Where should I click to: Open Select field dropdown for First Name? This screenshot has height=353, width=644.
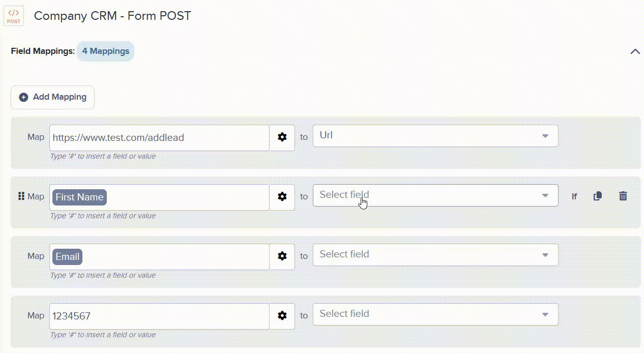pos(435,195)
